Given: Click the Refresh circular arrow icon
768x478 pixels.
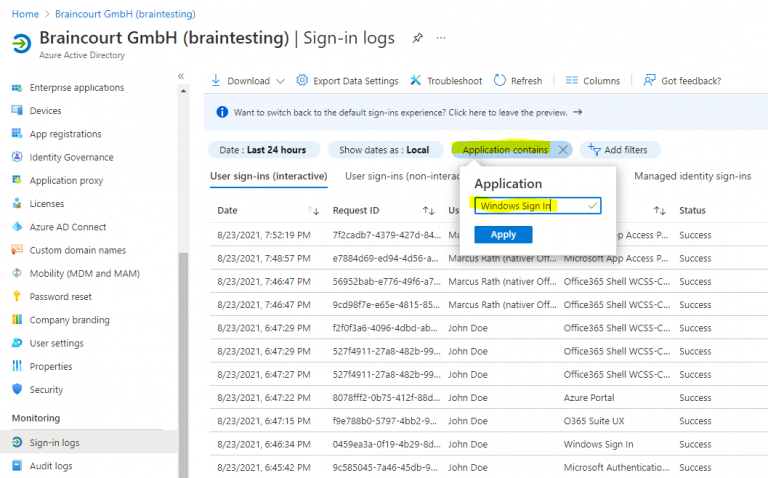Looking at the screenshot, I should coord(500,80).
